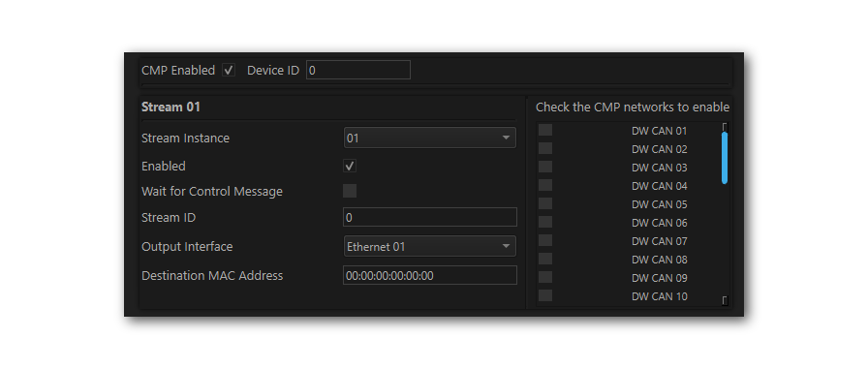Click the Check the CMP networks heading
The height and width of the screenshot is (369, 868).
(x=633, y=108)
